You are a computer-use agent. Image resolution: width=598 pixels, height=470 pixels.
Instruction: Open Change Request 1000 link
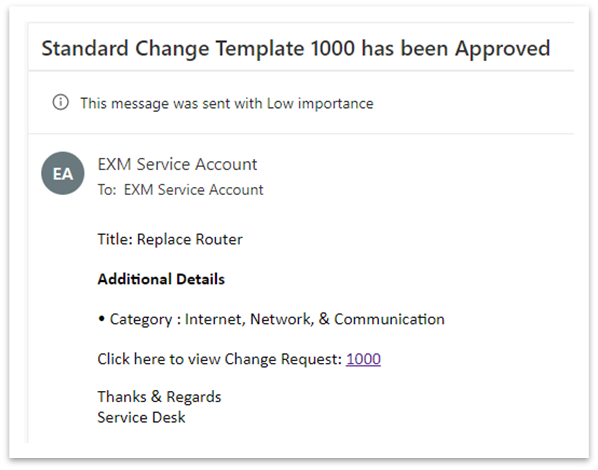(363, 359)
